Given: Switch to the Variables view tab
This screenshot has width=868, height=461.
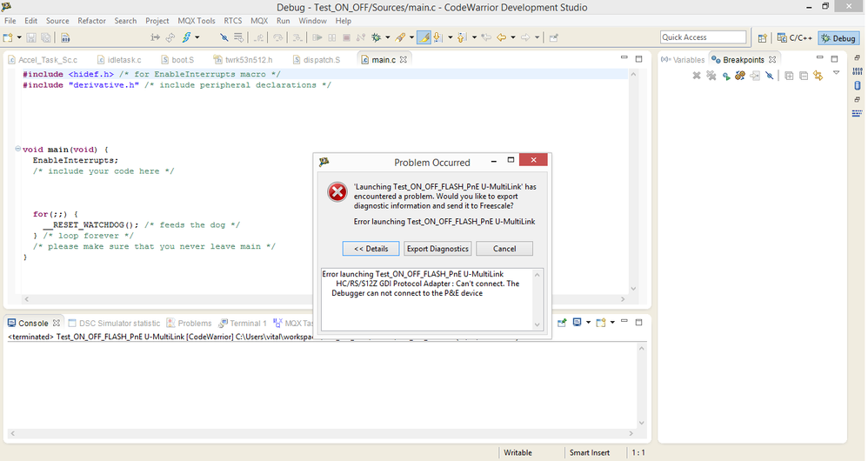Looking at the screenshot, I should coord(683,59).
